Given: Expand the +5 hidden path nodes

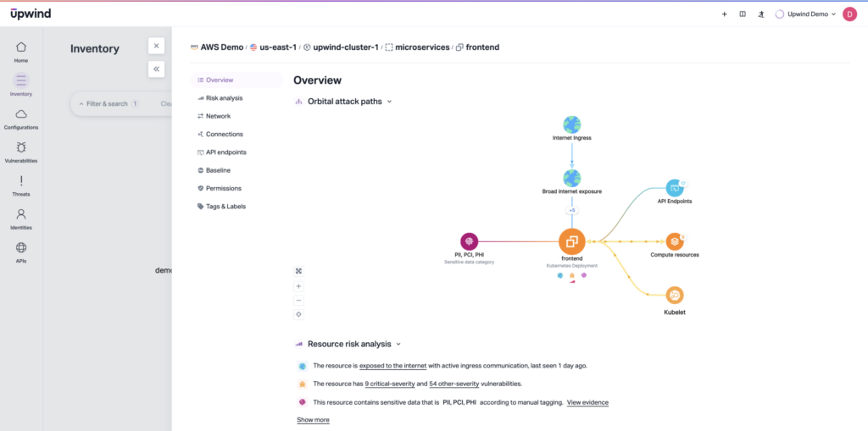Looking at the screenshot, I should click(x=572, y=210).
